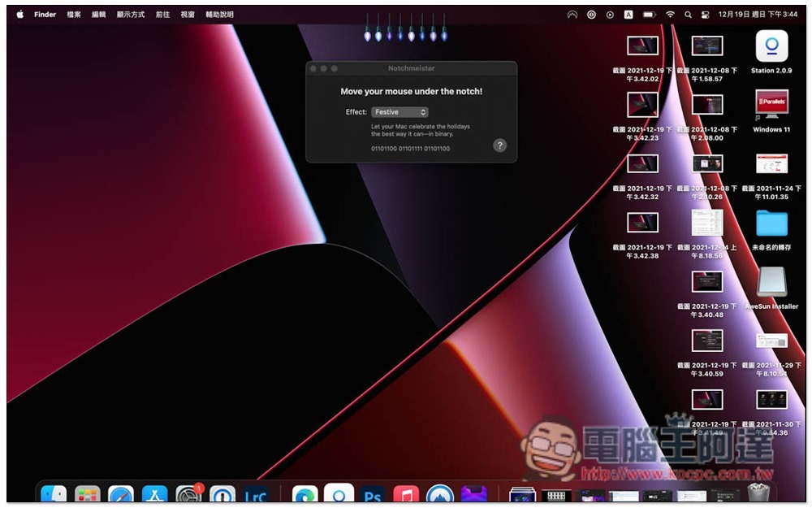The height and width of the screenshot is (508, 812).
Task: Launch the Music app from the Dock
Action: (406, 495)
